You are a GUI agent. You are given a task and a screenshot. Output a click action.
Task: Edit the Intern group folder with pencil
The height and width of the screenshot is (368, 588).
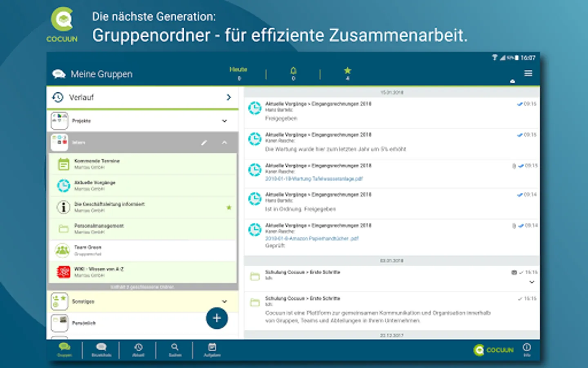(x=204, y=143)
